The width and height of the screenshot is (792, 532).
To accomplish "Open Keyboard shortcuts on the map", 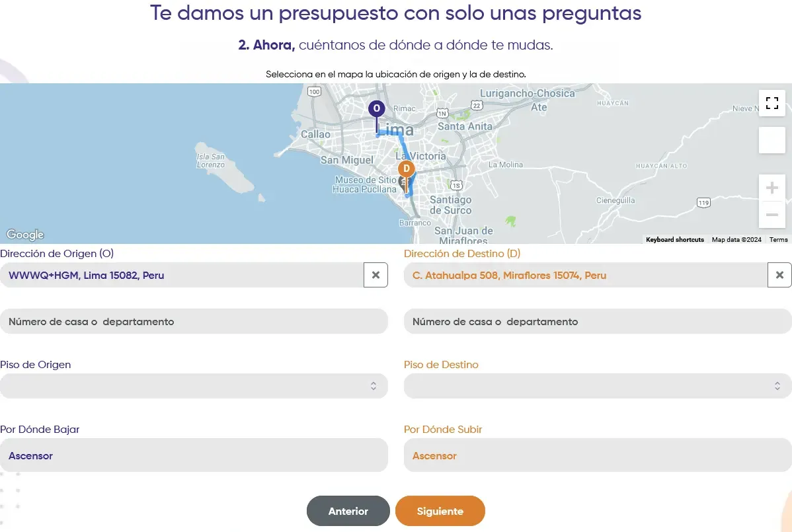I will [675, 240].
